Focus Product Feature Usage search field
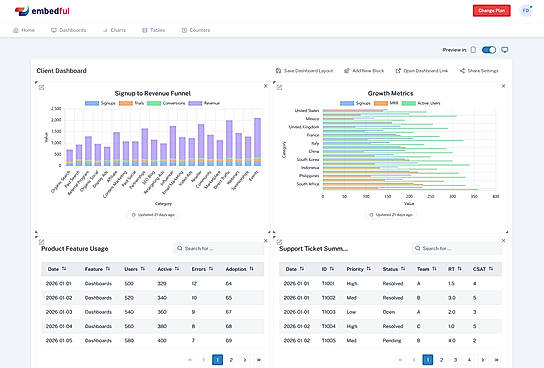 pyautogui.click(x=219, y=248)
